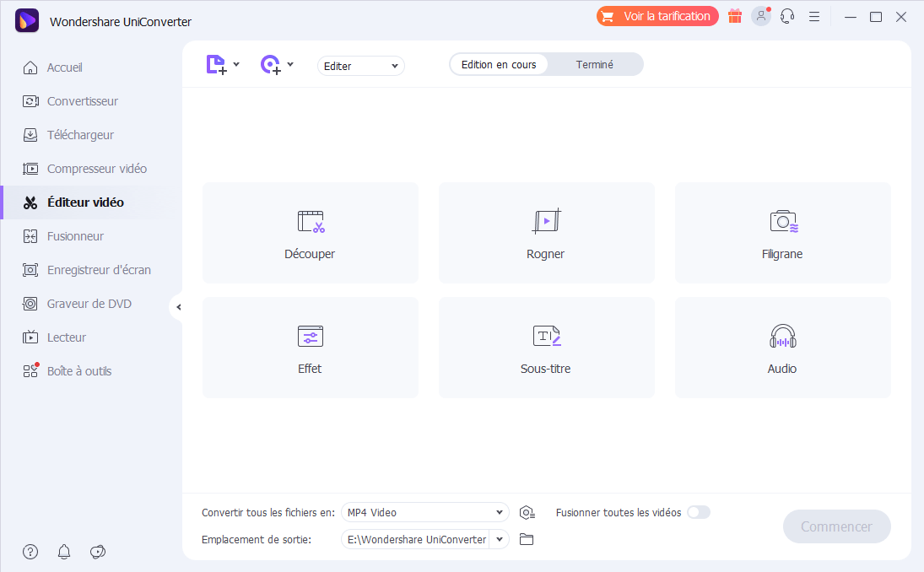
Task: Open the Audio editing tool
Action: [782, 348]
